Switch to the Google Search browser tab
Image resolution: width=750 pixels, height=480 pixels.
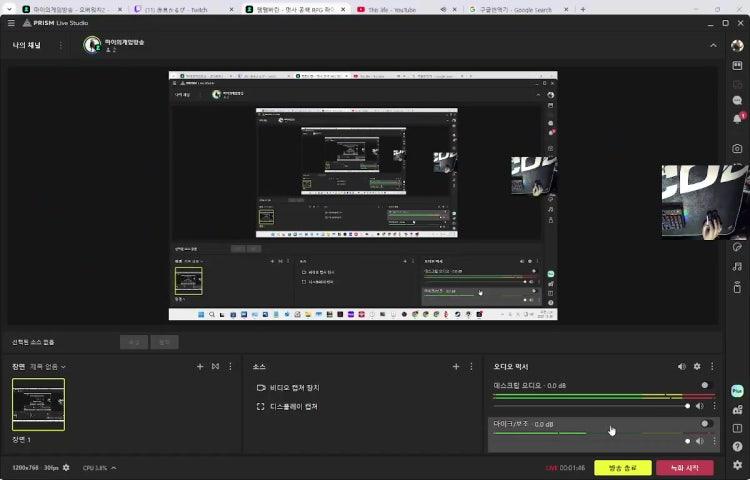coord(515,9)
